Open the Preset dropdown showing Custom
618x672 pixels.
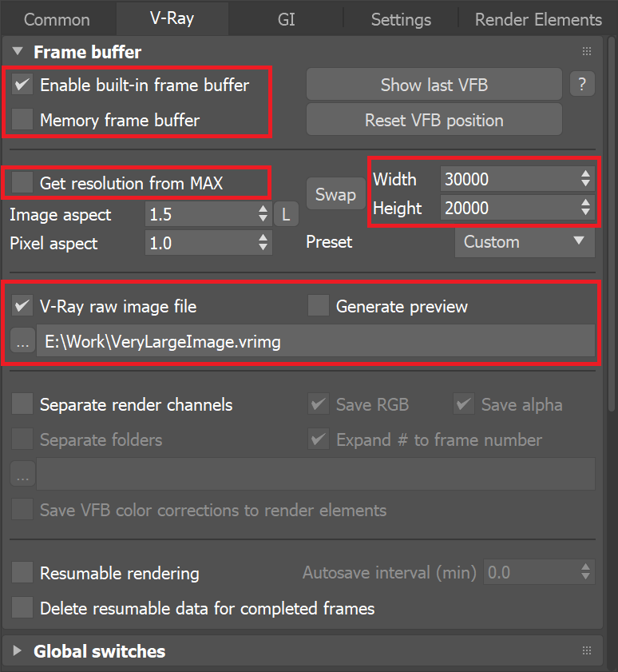[x=525, y=242]
